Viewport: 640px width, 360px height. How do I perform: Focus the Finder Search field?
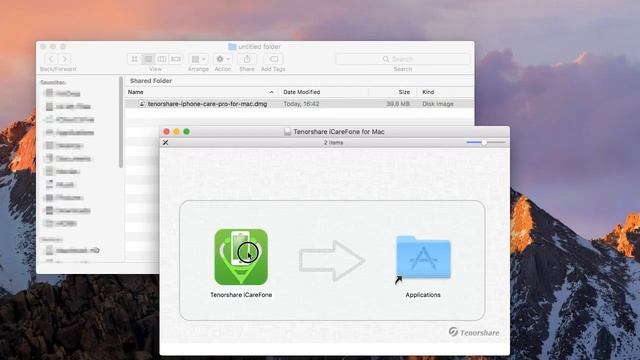[x=403, y=59]
